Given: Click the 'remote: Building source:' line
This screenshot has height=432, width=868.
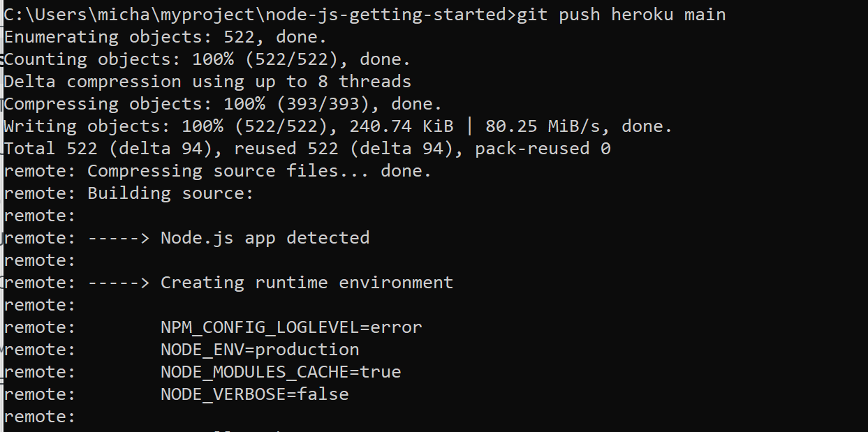Looking at the screenshot, I should pyautogui.click(x=128, y=193).
